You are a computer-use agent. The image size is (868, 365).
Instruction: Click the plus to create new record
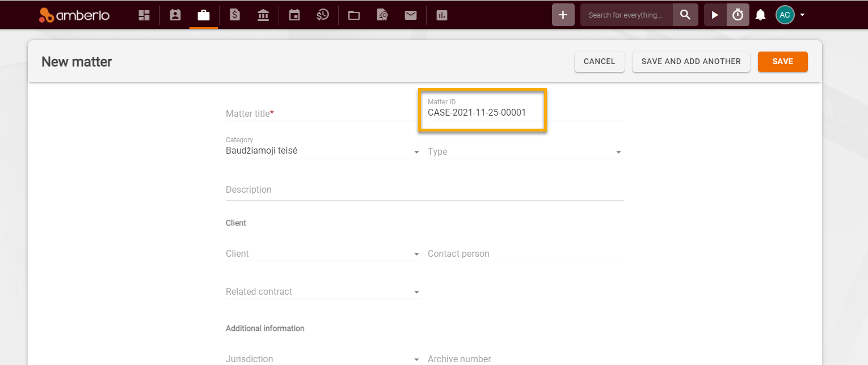pos(563,14)
